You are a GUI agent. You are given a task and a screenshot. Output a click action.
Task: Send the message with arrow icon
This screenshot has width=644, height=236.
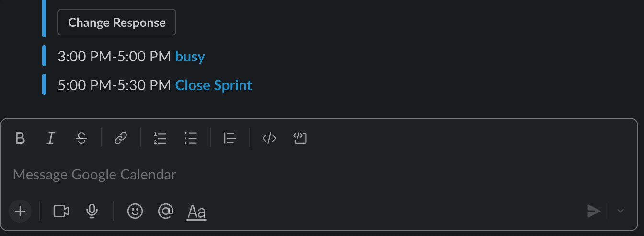[594, 211]
